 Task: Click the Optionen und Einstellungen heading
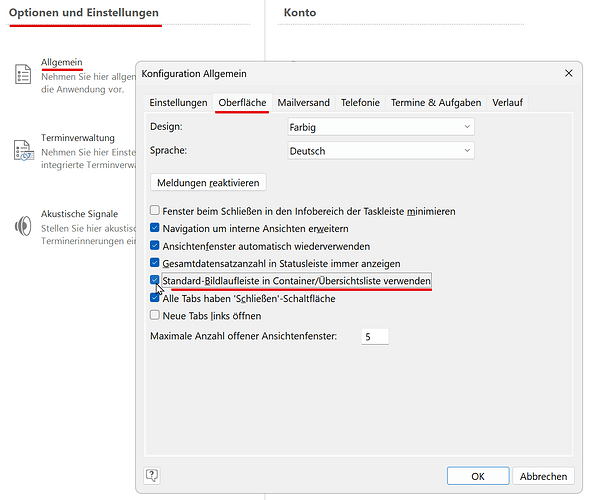84,13
